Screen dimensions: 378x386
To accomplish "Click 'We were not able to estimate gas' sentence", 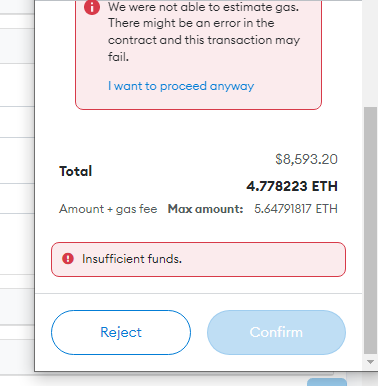I will (203, 7).
